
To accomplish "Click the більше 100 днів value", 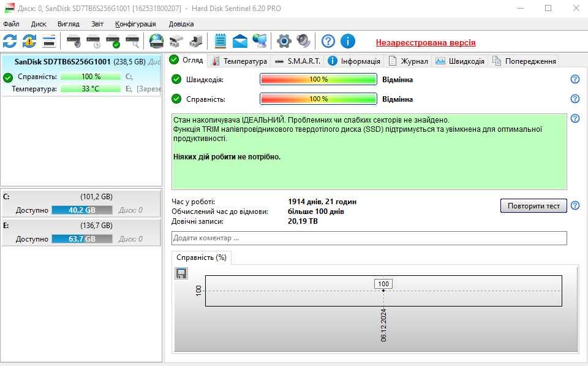I will point(316,212).
